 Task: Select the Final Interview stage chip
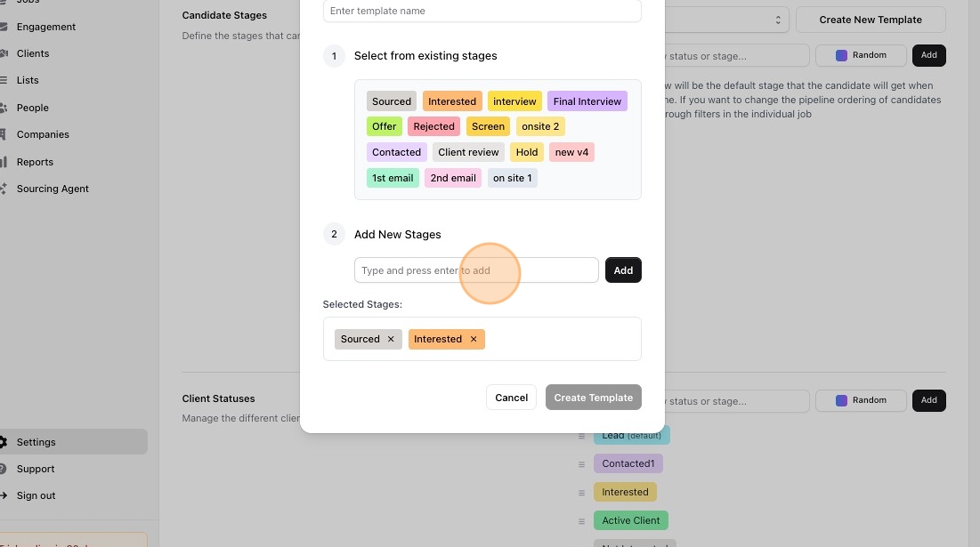587,101
